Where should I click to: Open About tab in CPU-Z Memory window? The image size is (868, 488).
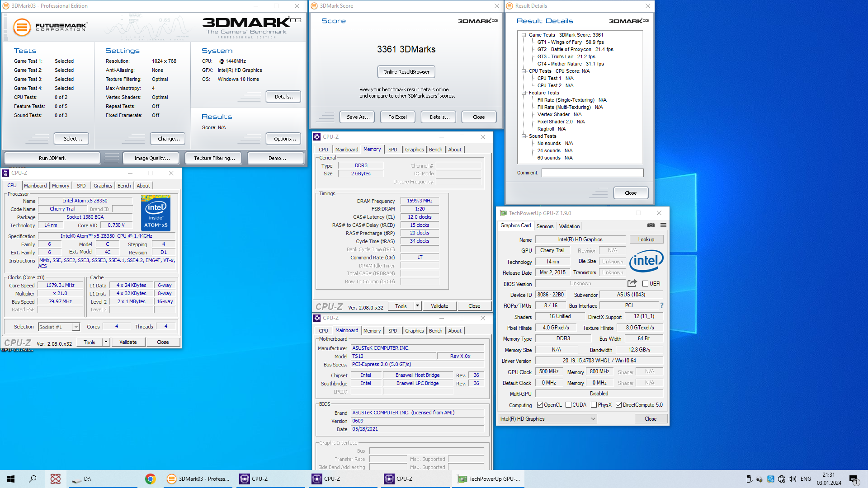pos(455,150)
